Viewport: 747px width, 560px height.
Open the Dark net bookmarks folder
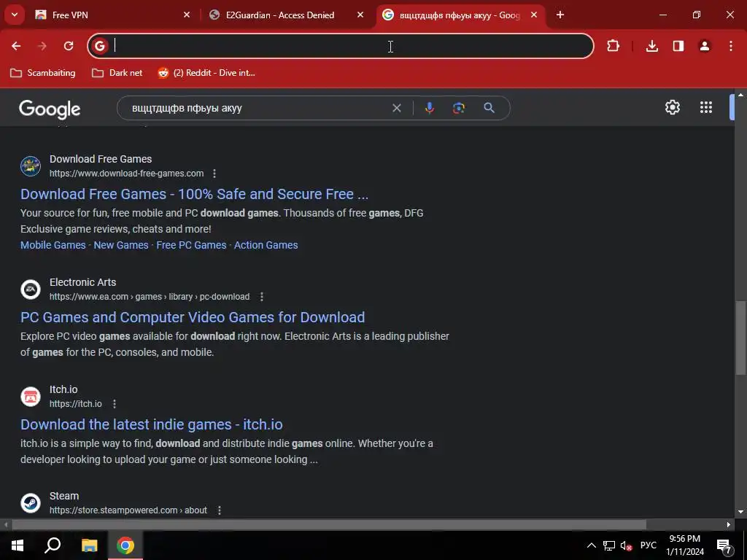click(x=117, y=73)
